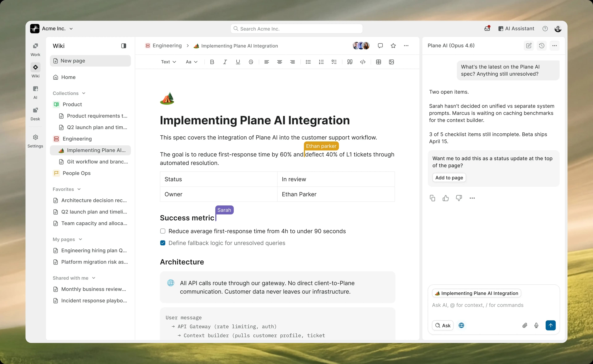Insert a block quote
The width and height of the screenshot is (593, 364).
pyautogui.click(x=350, y=62)
